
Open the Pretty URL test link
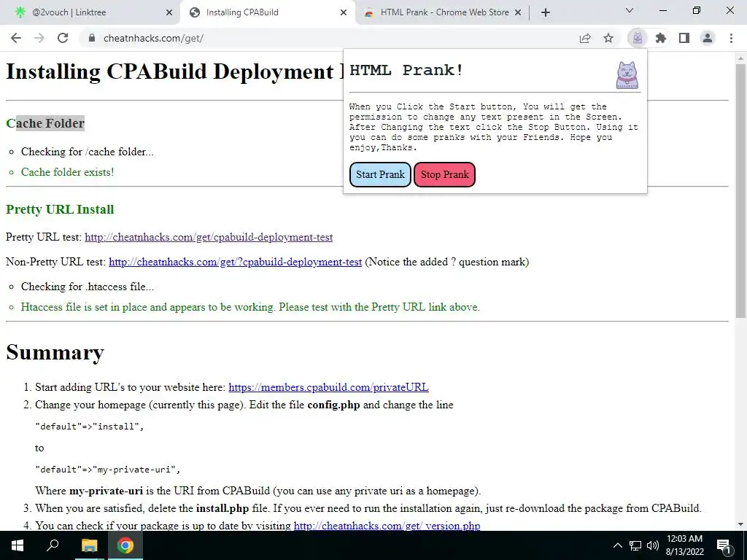[209, 237]
